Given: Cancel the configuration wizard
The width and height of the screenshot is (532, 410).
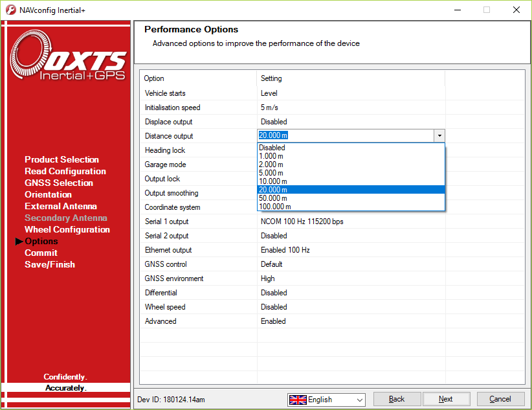Looking at the screenshot, I should coord(500,398).
